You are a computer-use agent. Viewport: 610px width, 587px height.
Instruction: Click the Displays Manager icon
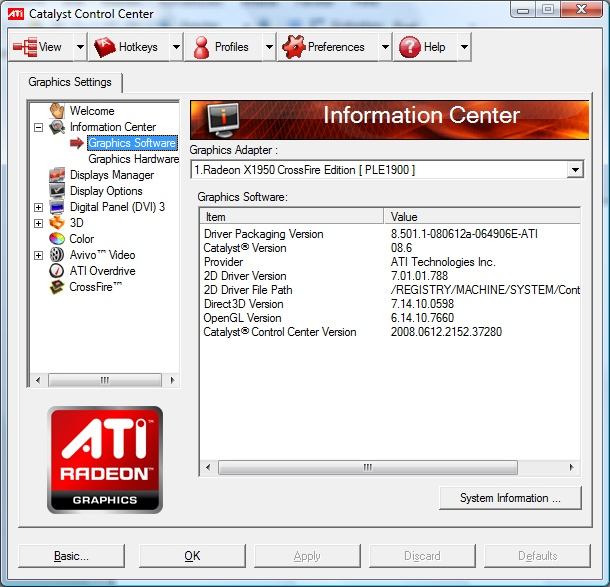coord(57,175)
